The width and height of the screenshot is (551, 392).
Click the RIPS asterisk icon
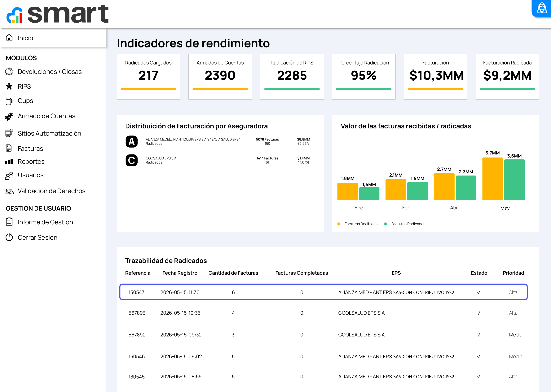9,86
